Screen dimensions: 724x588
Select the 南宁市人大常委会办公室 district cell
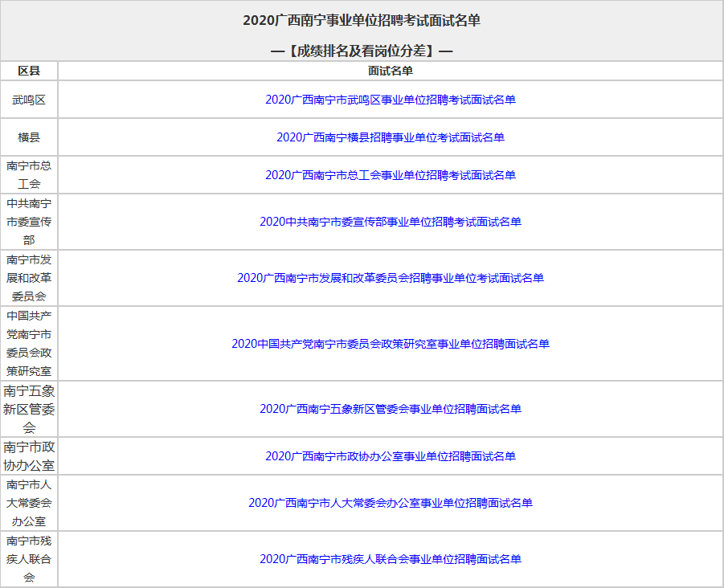coord(29,503)
